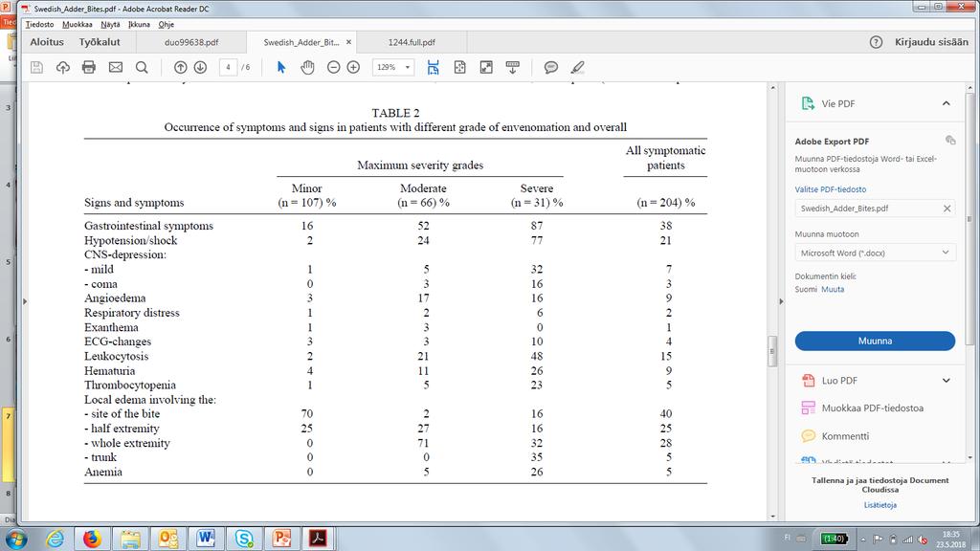
Task: Click the fit page icon
Action: click(460, 68)
